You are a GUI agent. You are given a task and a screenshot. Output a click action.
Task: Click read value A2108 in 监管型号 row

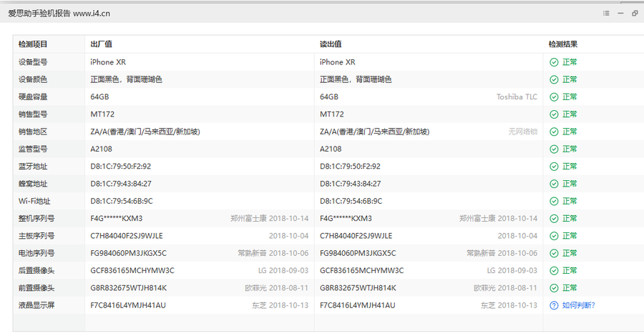[x=331, y=149]
